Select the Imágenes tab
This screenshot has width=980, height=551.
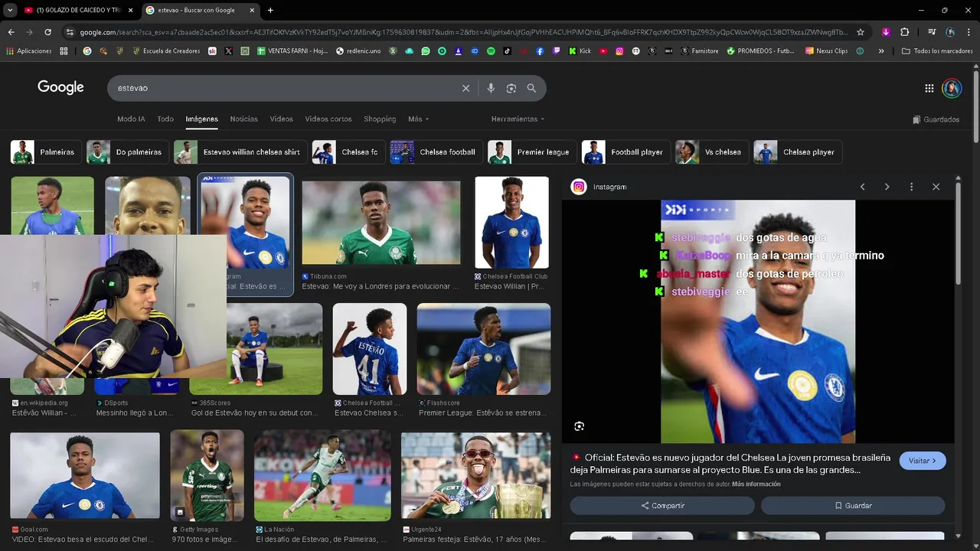click(202, 119)
